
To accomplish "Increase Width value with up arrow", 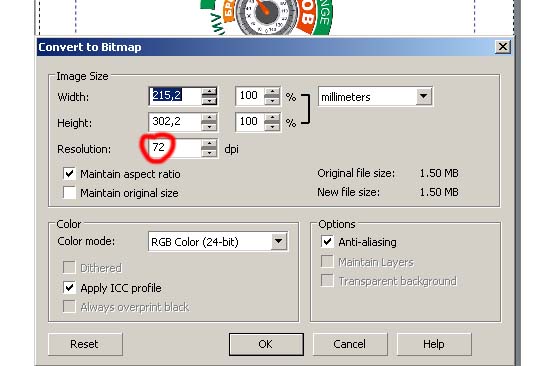I will click(209, 92).
